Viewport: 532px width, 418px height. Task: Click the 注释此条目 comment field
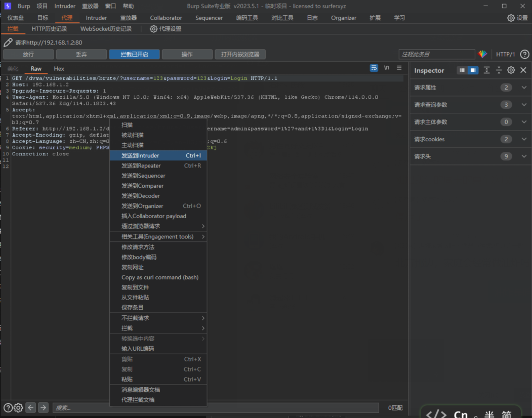click(x=436, y=54)
